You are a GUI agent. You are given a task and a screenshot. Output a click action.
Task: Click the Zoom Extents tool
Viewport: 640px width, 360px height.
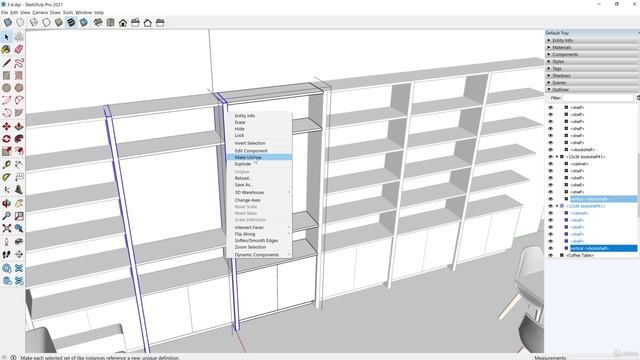pos(6,229)
